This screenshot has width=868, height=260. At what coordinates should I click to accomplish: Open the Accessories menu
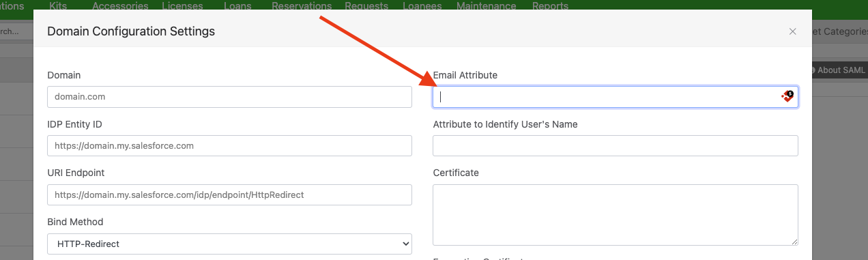pyautogui.click(x=120, y=6)
